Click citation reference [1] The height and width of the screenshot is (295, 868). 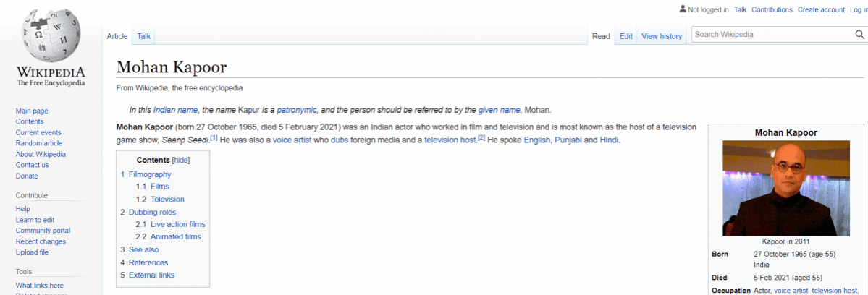pyautogui.click(x=214, y=137)
